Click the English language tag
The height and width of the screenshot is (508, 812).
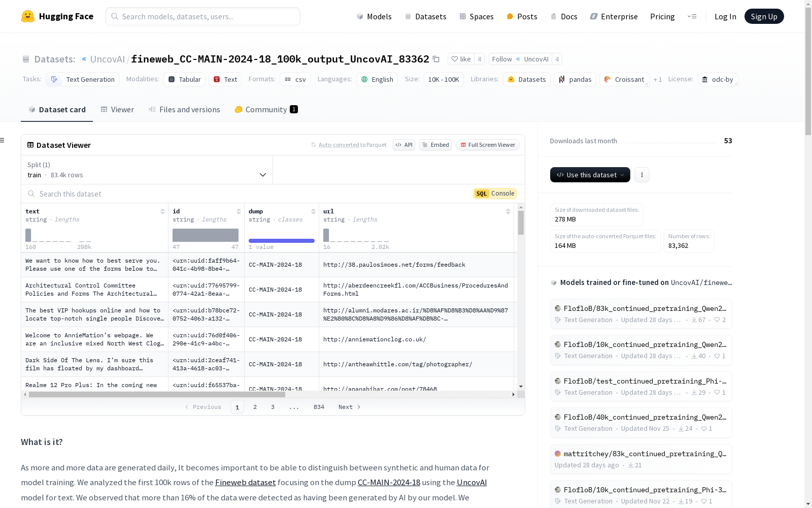377,79
